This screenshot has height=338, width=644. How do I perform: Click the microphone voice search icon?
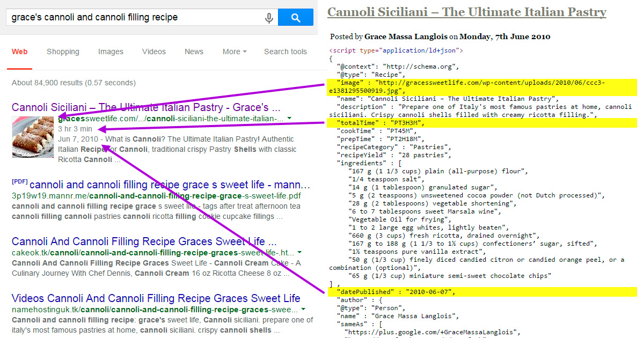click(269, 18)
